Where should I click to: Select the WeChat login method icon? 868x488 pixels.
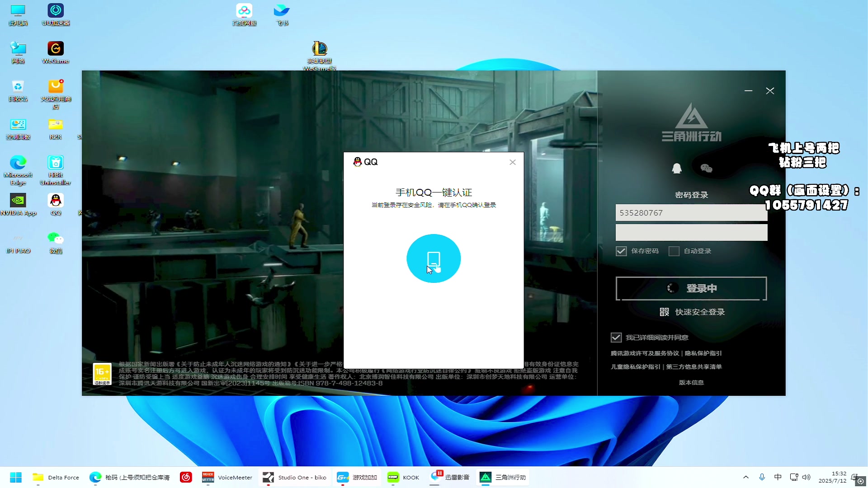(x=706, y=169)
